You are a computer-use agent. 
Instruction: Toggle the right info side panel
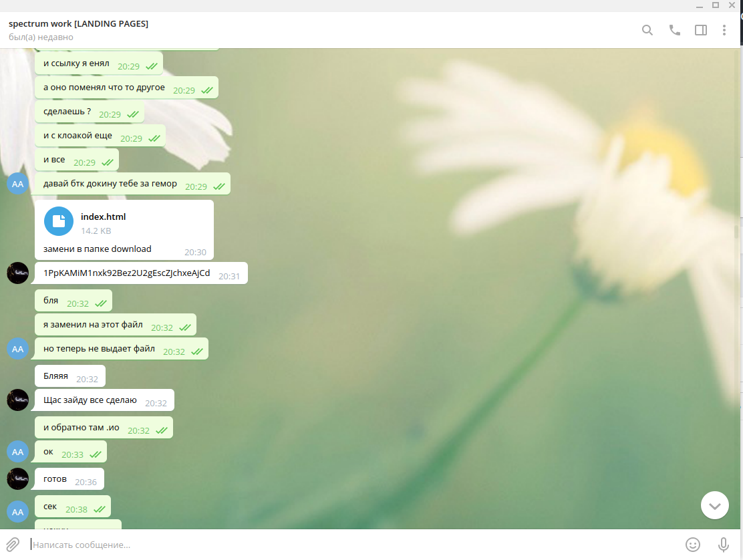click(x=701, y=30)
